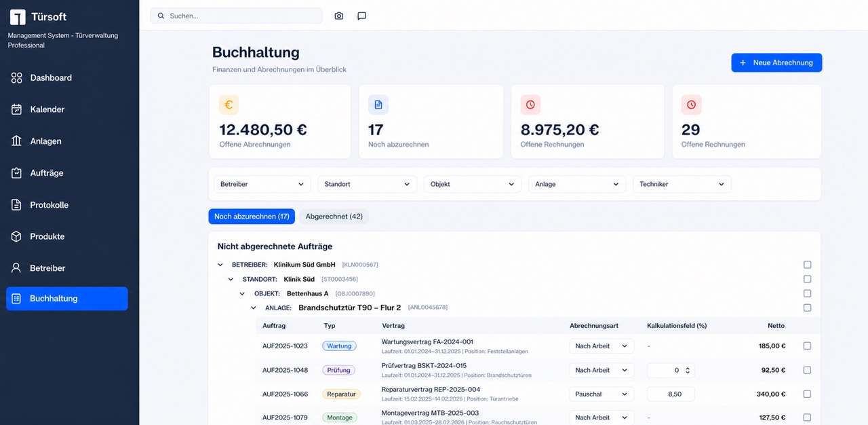Click the Aufträge clipboard icon
This screenshot has height=425, width=868.
point(17,173)
